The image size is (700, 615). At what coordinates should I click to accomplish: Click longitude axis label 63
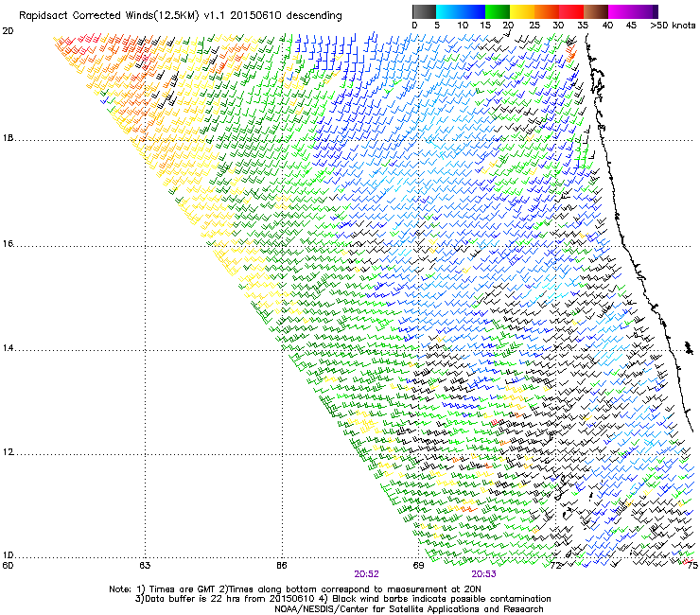pyautogui.click(x=145, y=566)
